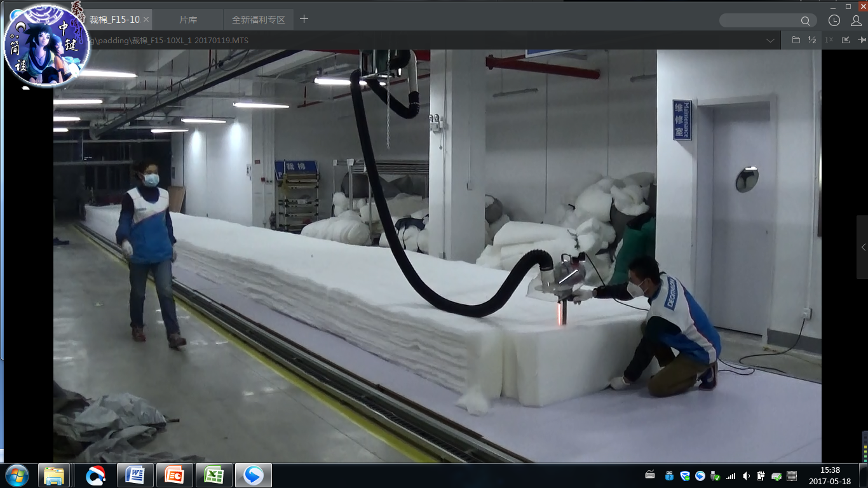Expand the right side panel arrow
This screenshot has height=488, width=868.
(863, 247)
